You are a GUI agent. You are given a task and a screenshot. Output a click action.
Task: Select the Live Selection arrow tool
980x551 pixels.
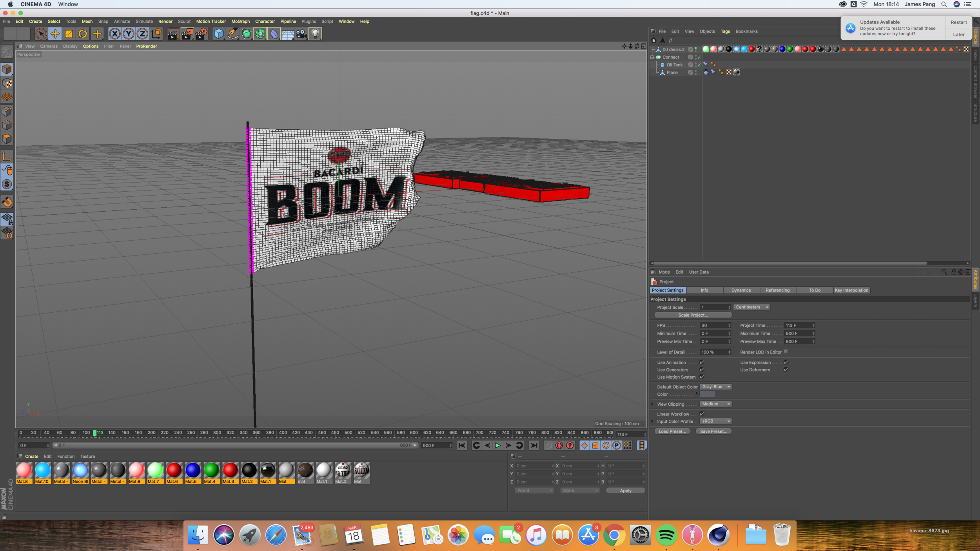coord(41,34)
